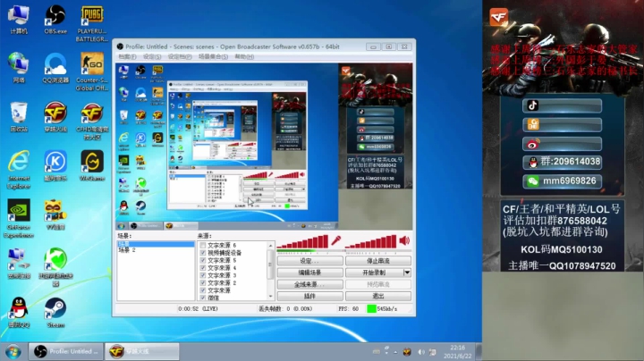Click the 插件 plugins button

(309, 296)
